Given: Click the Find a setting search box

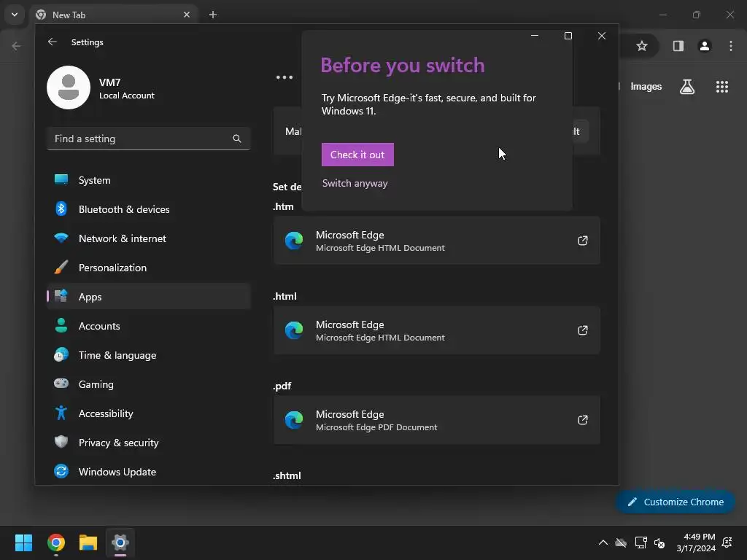Looking at the screenshot, I should point(149,139).
